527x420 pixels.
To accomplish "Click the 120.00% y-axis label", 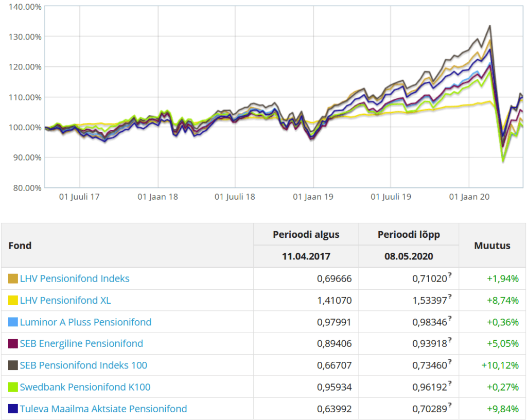I will (x=25, y=67).
